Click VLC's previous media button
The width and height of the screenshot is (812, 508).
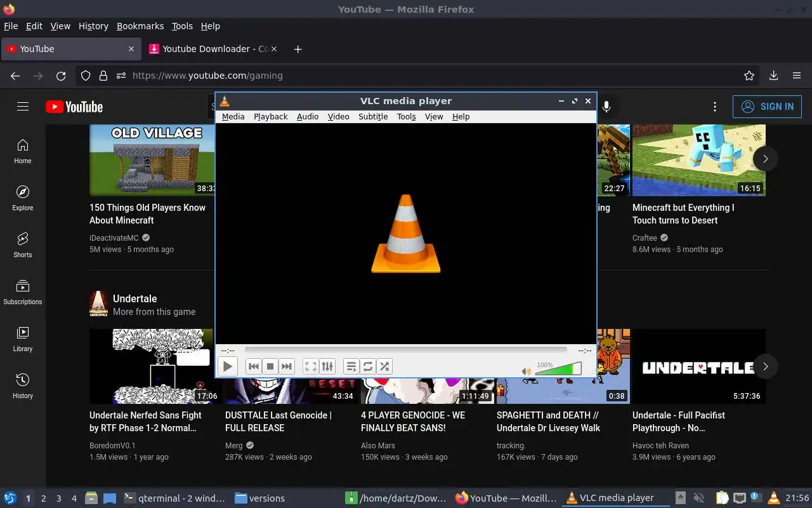point(253,366)
